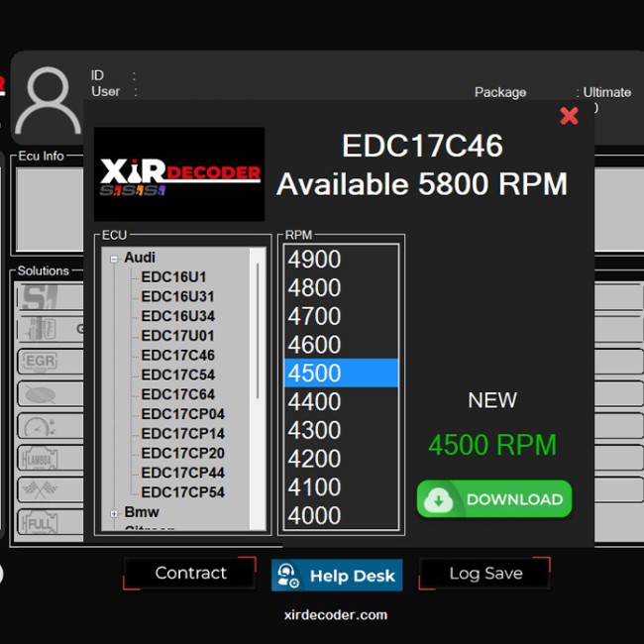Image resolution: width=644 pixels, height=644 pixels.
Task: Select EDC17CP44 in the ECU tree
Action: click(182, 473)
